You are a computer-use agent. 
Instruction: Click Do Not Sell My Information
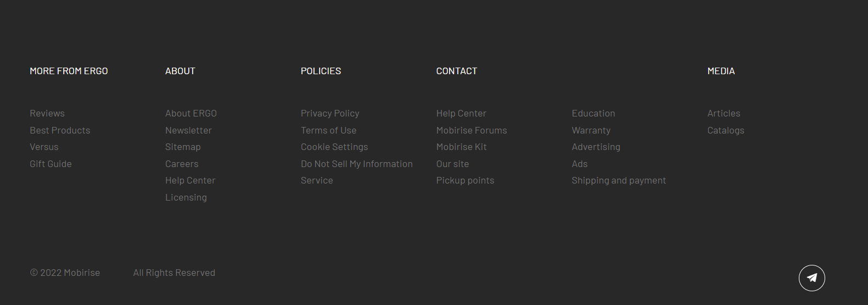pos(357,164)
